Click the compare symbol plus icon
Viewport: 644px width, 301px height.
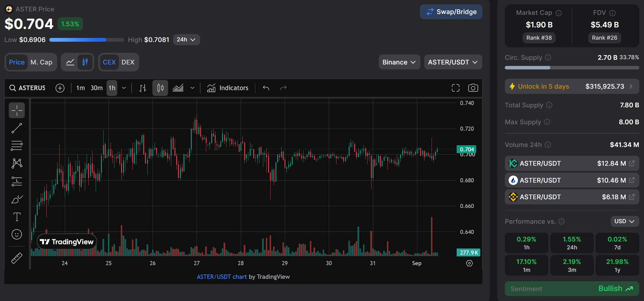60,88
